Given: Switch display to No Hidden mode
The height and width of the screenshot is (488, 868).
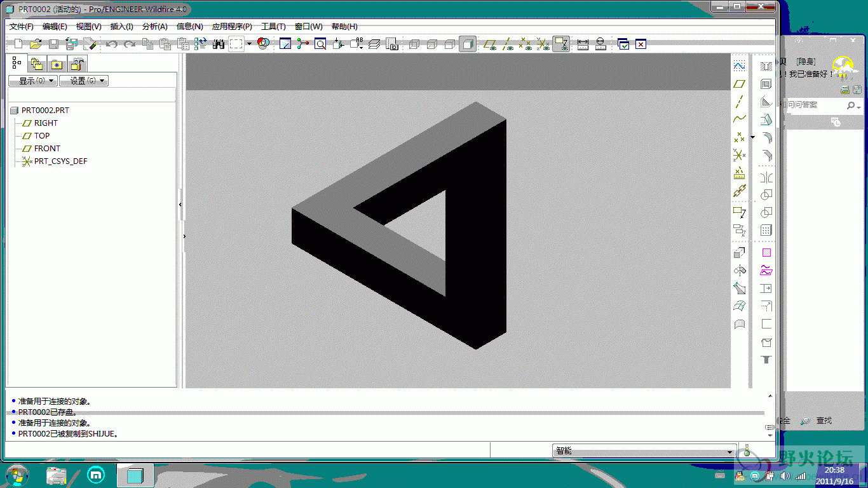Looking at the screenshot, I should [451, 44].
